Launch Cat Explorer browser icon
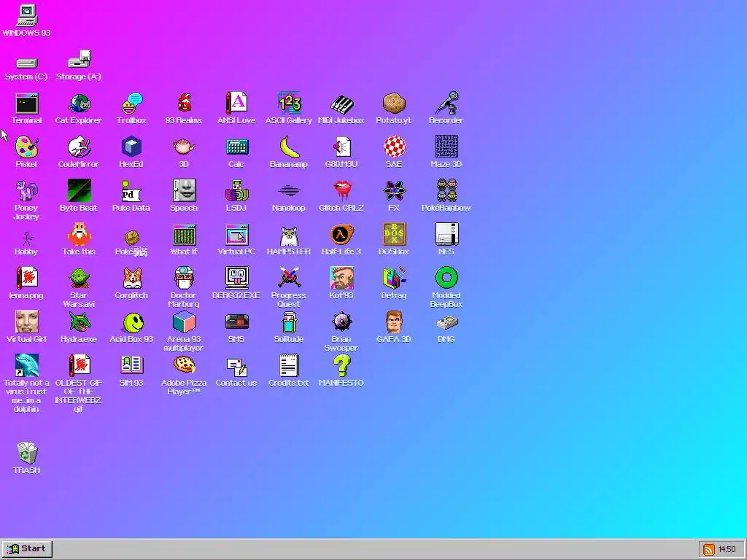The image size is (747, 560). click(x=79, y=104)
